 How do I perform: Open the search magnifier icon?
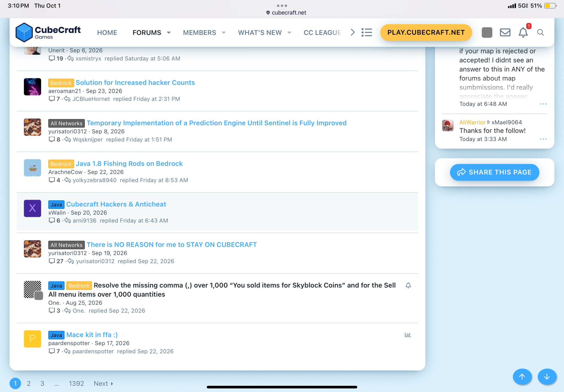click(541, 32)
